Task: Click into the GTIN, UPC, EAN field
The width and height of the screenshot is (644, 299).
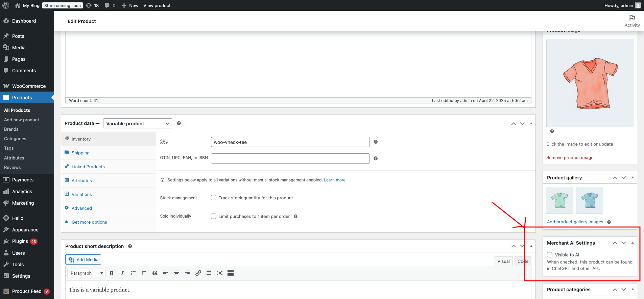Action: [x=290, y=158]
